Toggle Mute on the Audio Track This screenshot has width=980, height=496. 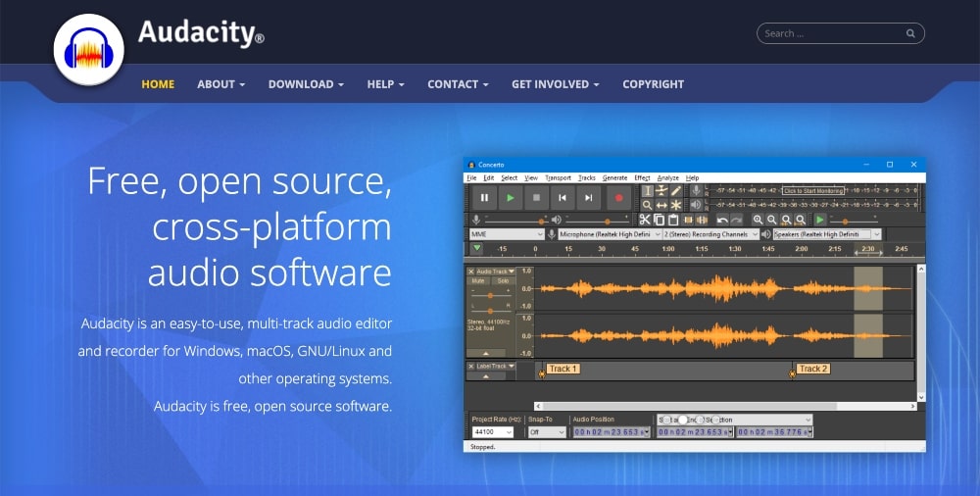(478, 281)
